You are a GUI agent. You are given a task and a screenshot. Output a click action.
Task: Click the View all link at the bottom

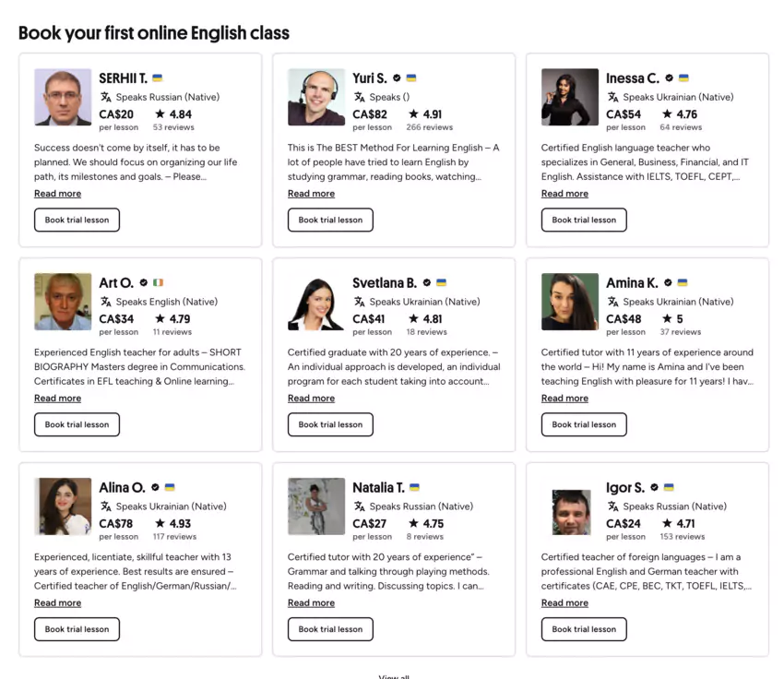tap(394, 675)
